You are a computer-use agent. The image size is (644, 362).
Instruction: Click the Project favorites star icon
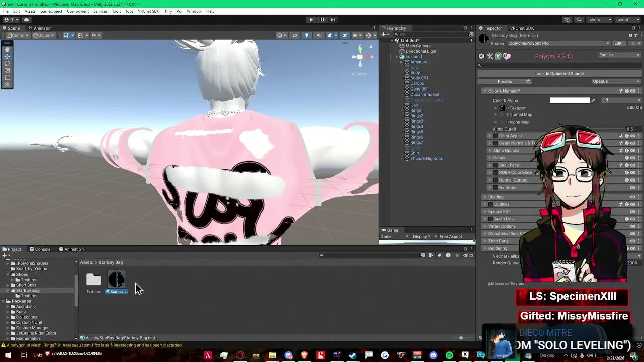click(457, 255)
